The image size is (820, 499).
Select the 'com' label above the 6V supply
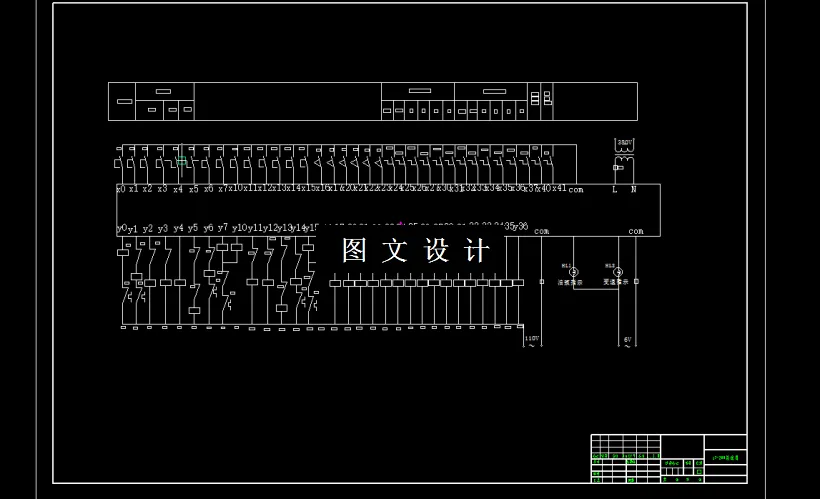pos(636,231)
